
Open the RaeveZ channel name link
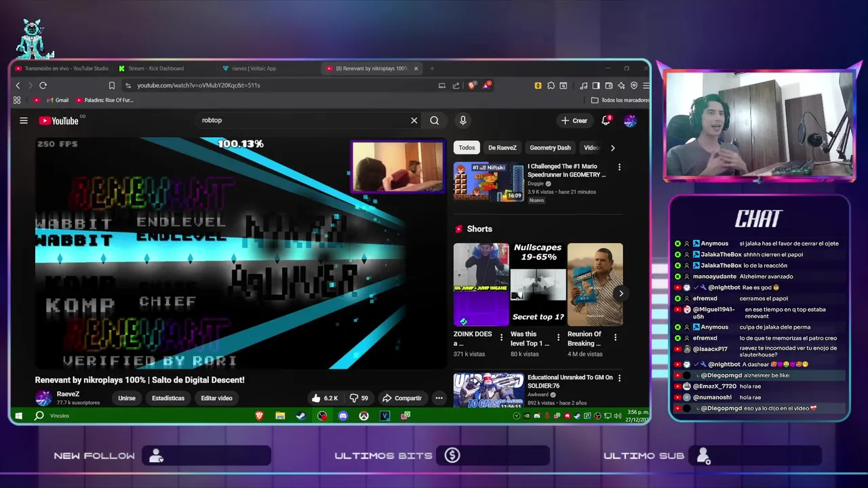click(x=68, y=394)
